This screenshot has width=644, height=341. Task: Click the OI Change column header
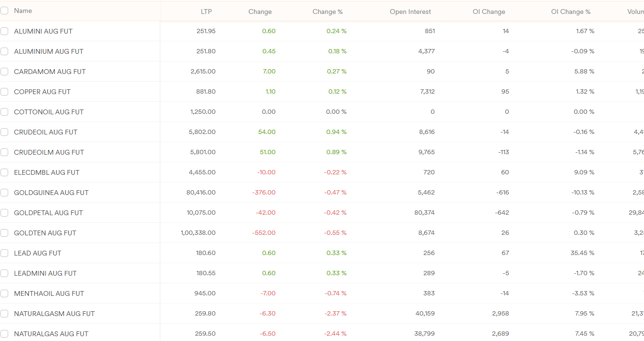point(489,12)
